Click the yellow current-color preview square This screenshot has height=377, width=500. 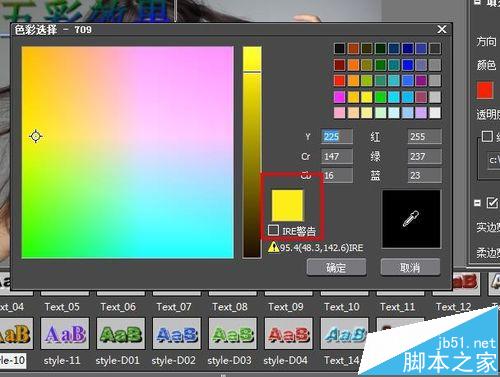click(287, 205)
